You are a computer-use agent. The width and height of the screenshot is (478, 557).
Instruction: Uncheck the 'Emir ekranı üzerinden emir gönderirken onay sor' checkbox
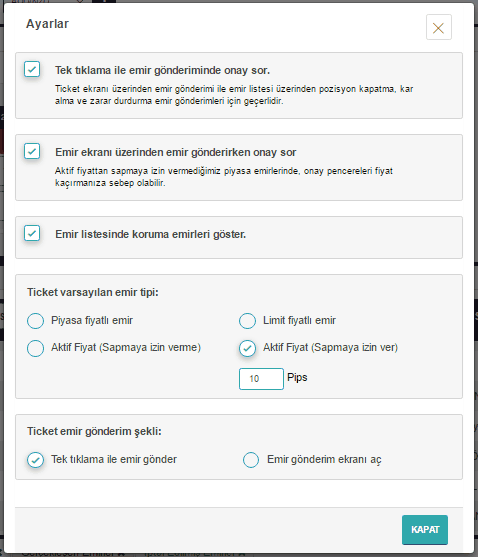[32, 151]
